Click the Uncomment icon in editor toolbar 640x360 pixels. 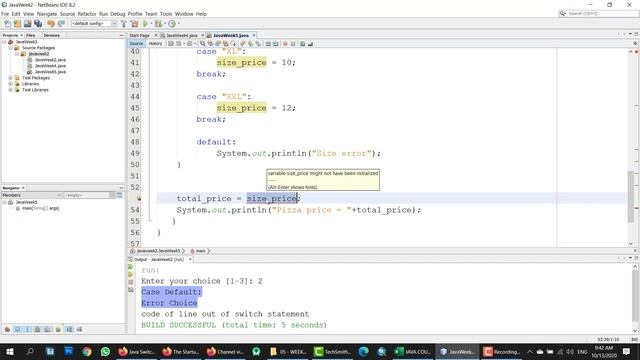(x=310, y=44)
